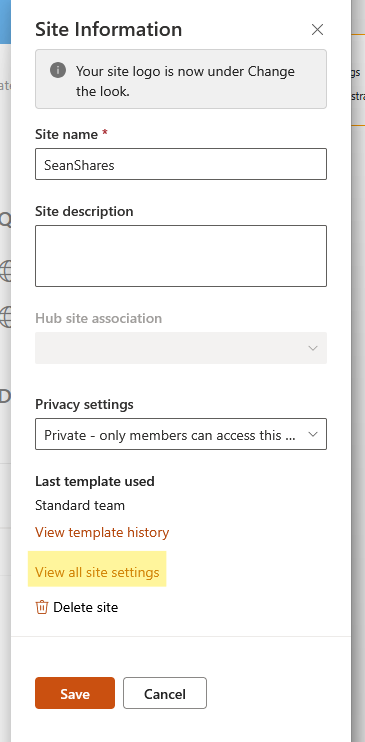
Task: Click the trash can icon beside Delete site
Action: [x=42, y=607]
